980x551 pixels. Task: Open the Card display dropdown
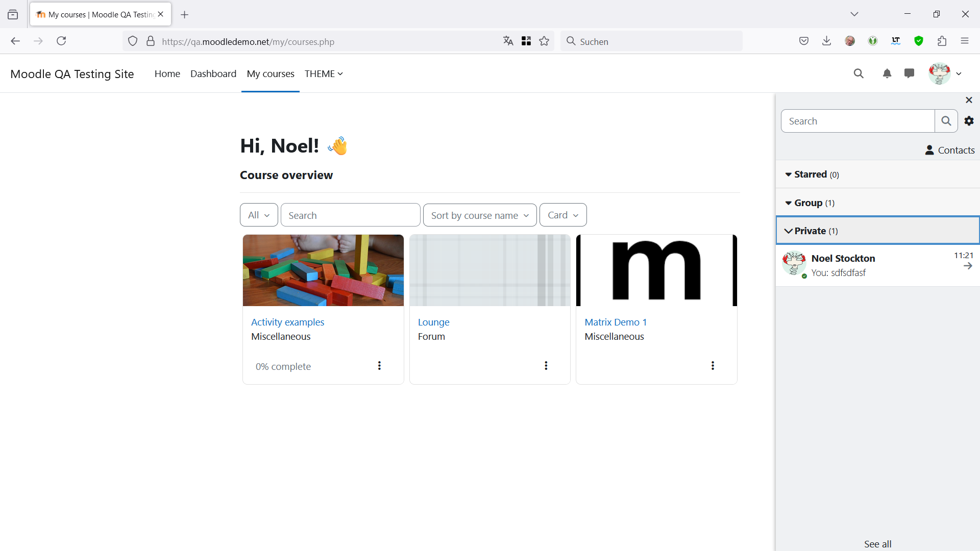tap(563, 215)
